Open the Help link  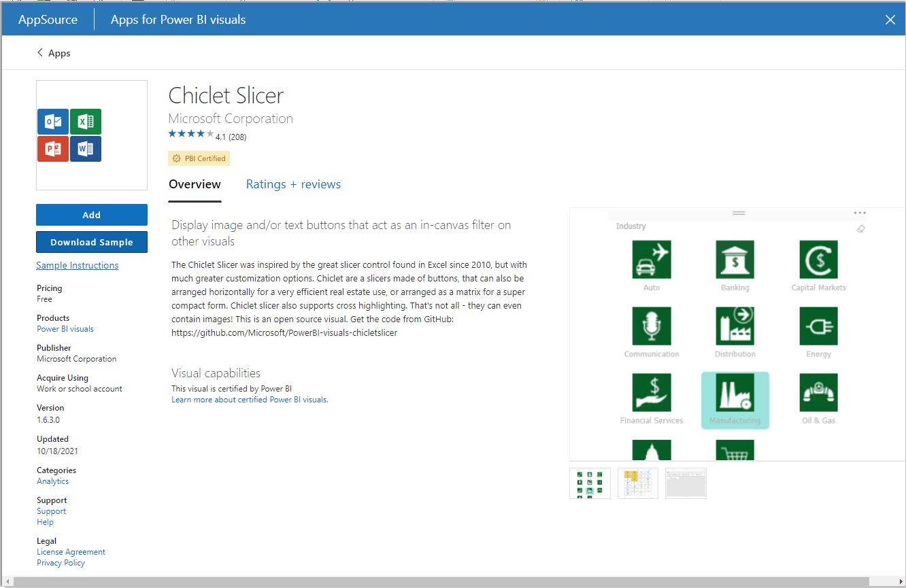click(x=45, y=522)
